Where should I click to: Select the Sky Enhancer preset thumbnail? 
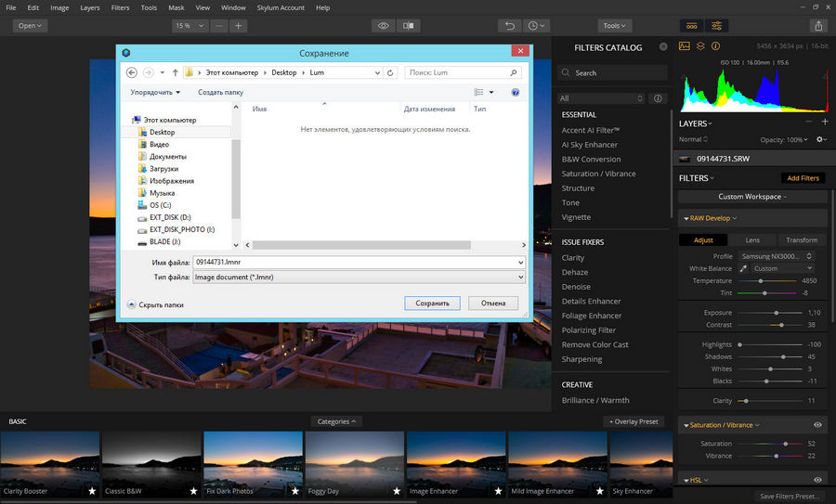click(641, 465)
